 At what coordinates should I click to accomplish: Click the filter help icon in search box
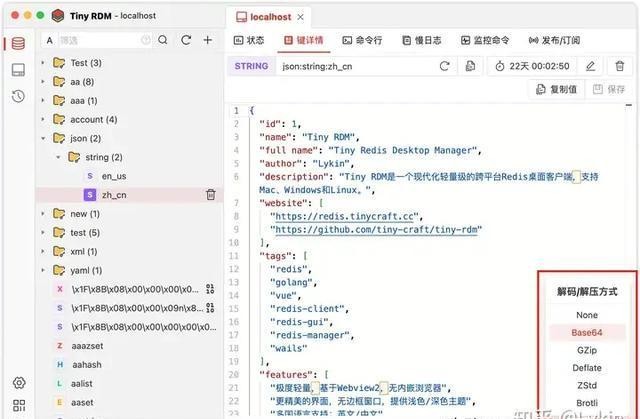pos(146,40)
